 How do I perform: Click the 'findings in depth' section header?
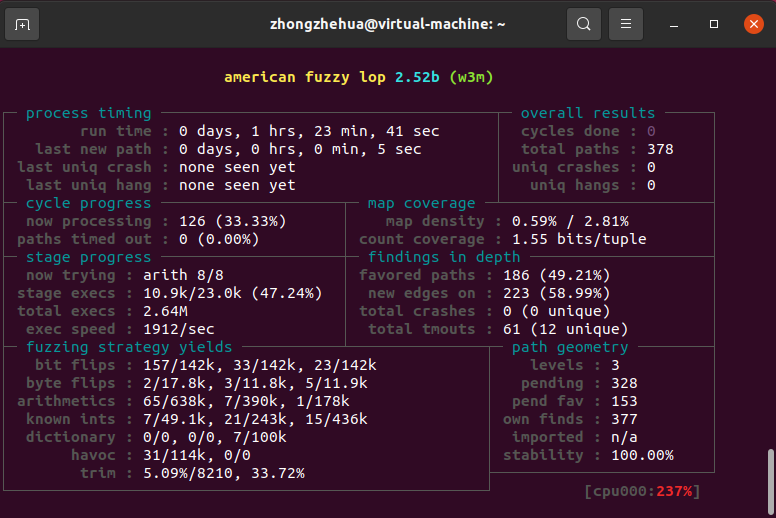point(444,257)
